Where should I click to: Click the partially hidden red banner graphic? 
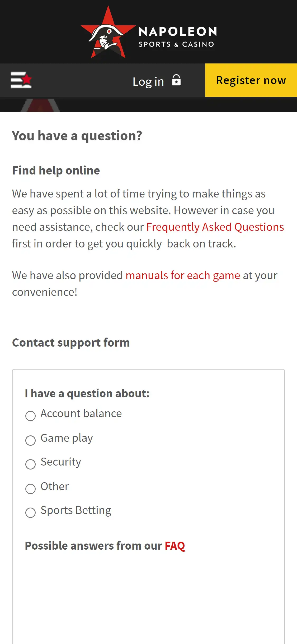[x=40, y=105]
